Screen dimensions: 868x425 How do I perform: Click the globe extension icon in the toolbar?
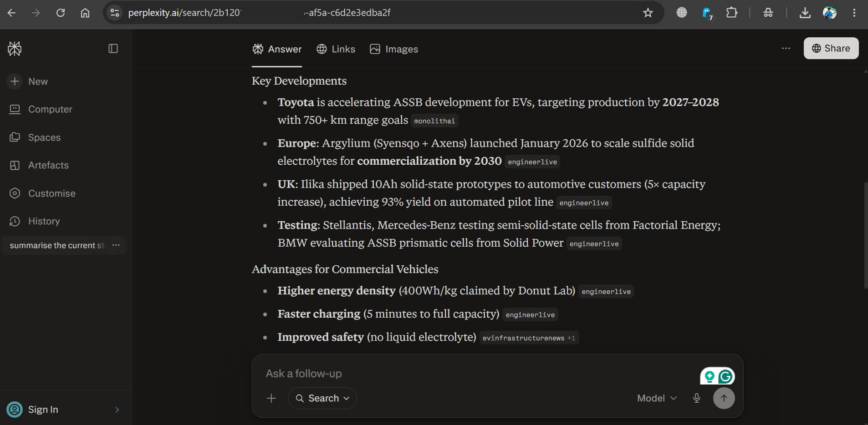[x=682, y=13]
